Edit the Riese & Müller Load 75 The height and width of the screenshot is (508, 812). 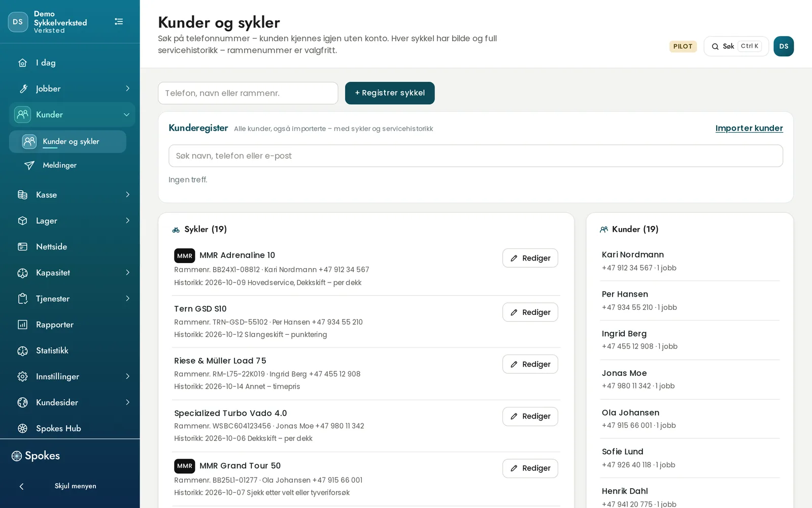[x=530, y=364]
